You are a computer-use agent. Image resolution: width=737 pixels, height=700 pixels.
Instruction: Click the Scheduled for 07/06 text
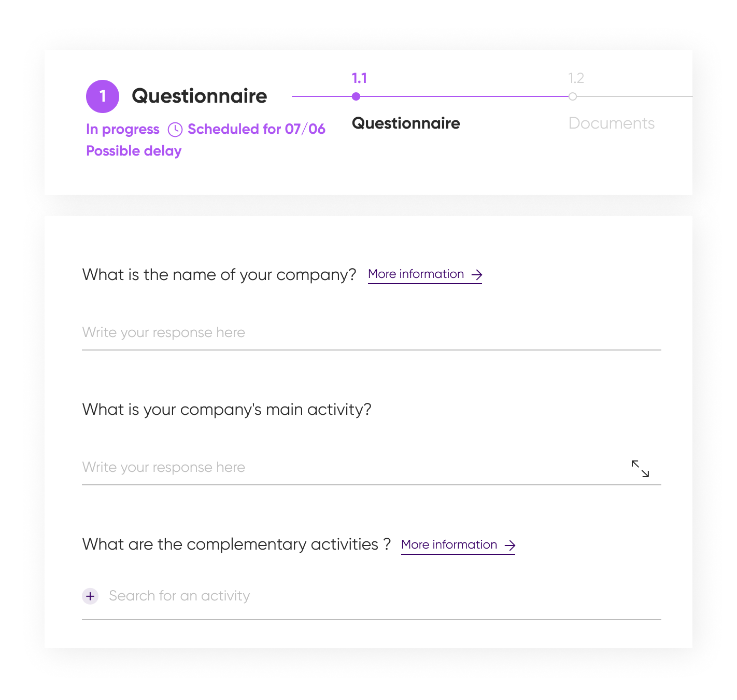click(x=257, y=129)
